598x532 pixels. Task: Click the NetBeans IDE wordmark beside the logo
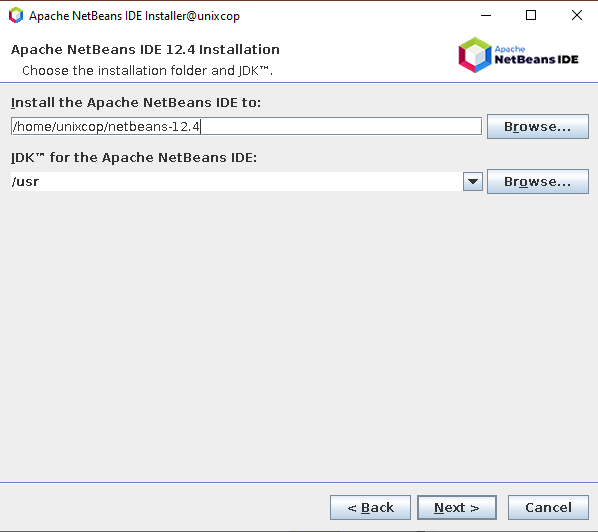coord(537,55)
